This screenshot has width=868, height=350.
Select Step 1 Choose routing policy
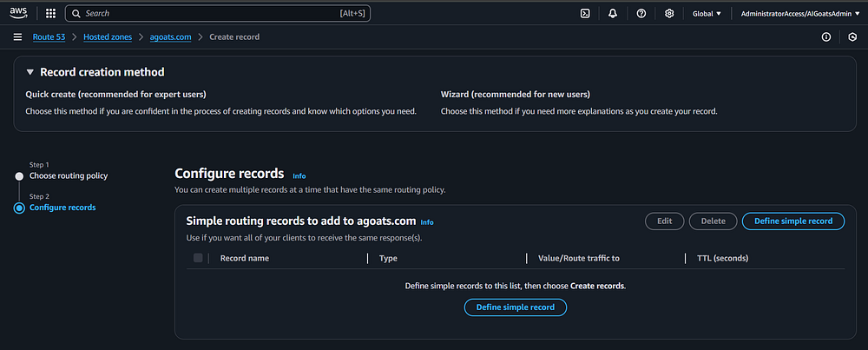pyautogui.click(x=69, y=175)
